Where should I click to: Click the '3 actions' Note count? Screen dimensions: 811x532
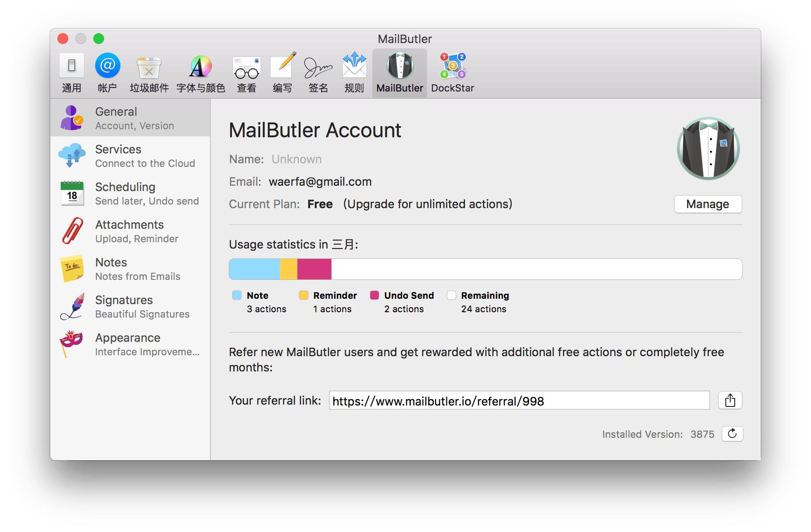(x=266, y=309)
